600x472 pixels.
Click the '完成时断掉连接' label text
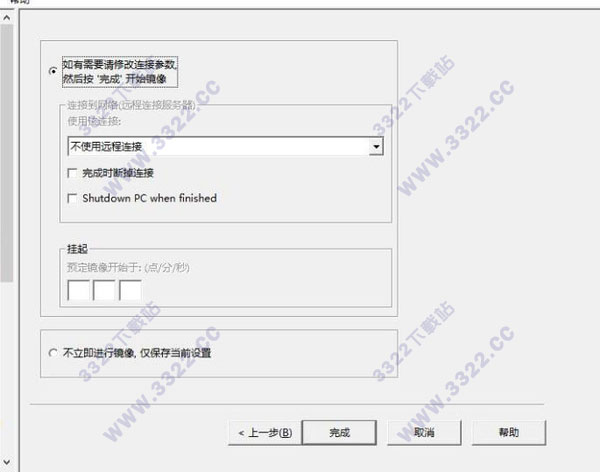(118, 173)
